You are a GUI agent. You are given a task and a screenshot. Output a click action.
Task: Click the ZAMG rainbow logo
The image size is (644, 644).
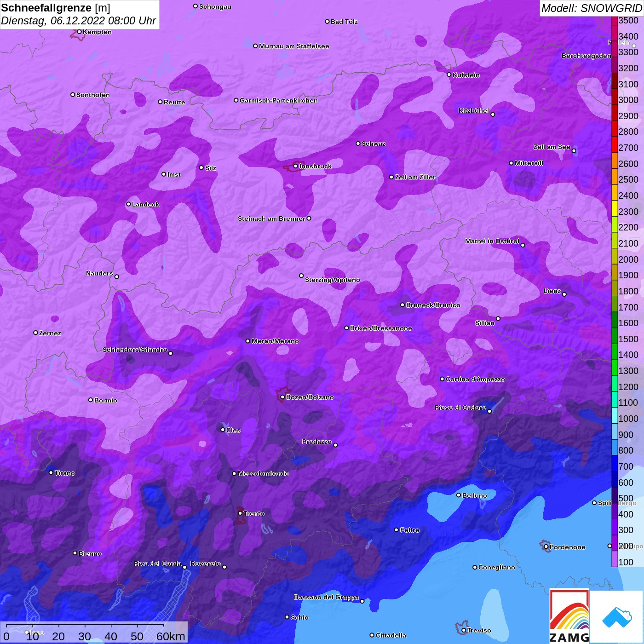click(x=569, y=615)
